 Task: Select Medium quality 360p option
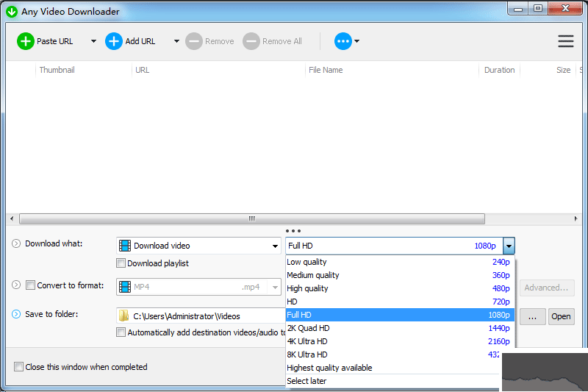400,275
